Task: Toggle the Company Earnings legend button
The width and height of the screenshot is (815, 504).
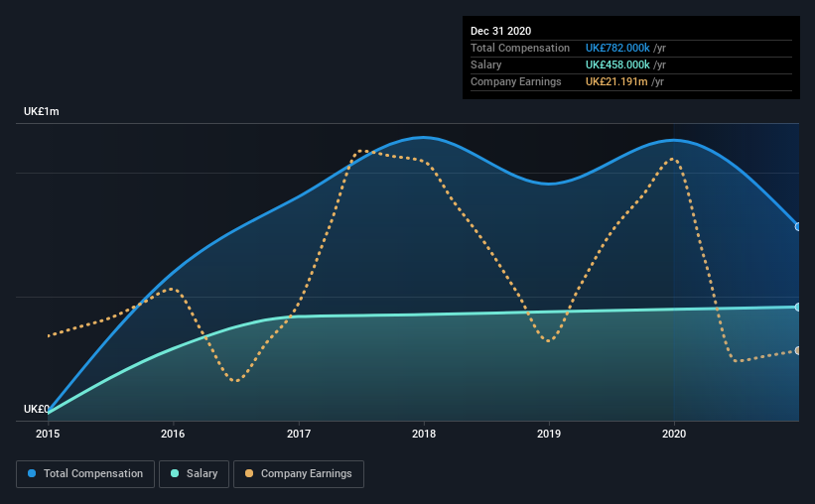Action: [x=299, y=474]
